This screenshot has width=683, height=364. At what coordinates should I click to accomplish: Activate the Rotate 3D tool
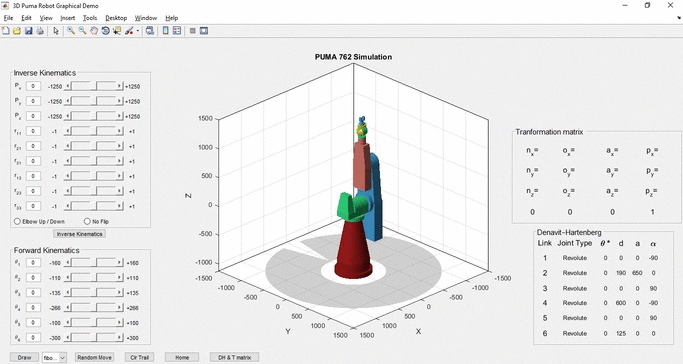pos(105,31)
